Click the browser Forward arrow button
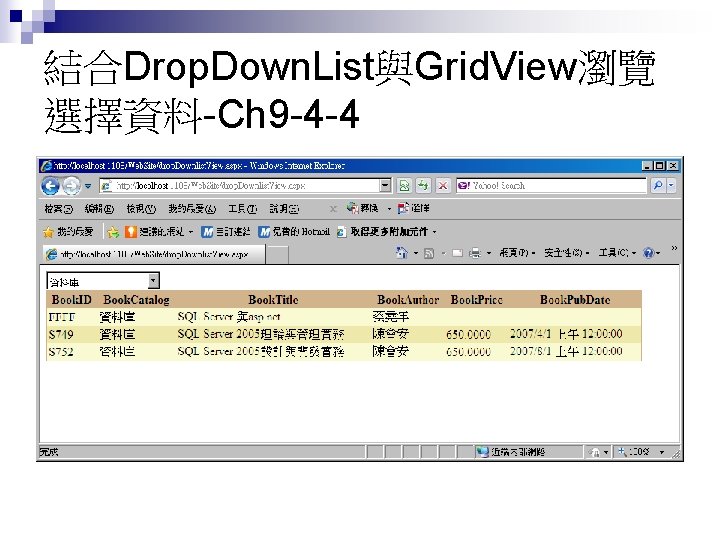The width and height of the screenshot is (720, 540). pos(71,186)
